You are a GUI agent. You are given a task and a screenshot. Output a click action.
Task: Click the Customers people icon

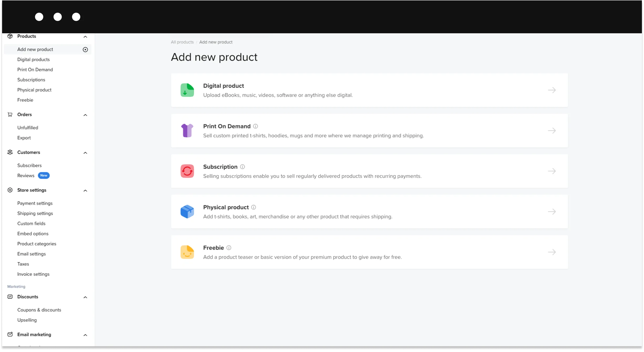(10, 152)
